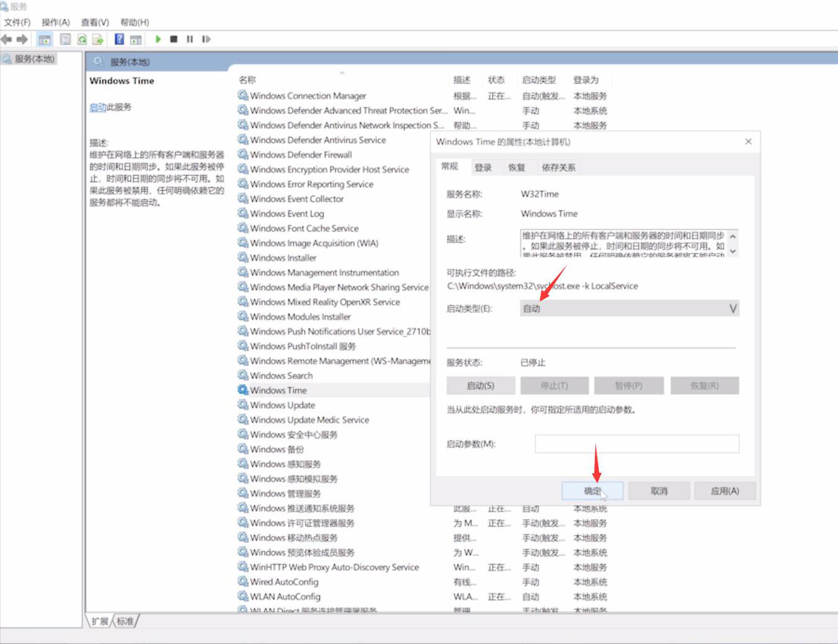Click the gear icon beside Windows Installer

point(243,257)
